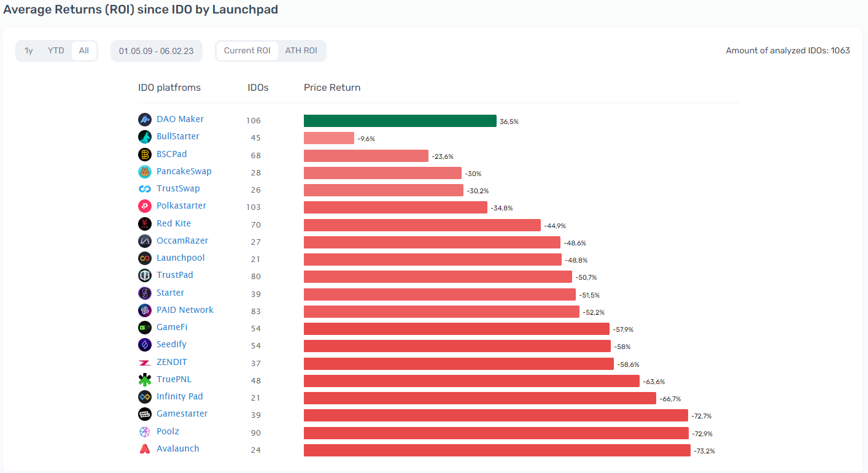This screenshot has width=868, height=473.
Task: Click the Infinity Pad logo icon
Action: (x=145, y=397)
